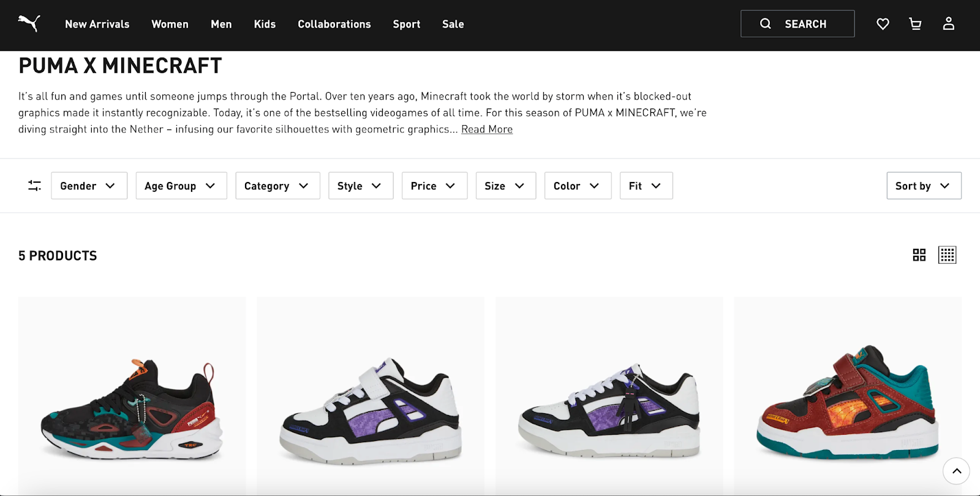Open the wishlist heart icon
Screen dimensions: 980x496
[883, 24]
